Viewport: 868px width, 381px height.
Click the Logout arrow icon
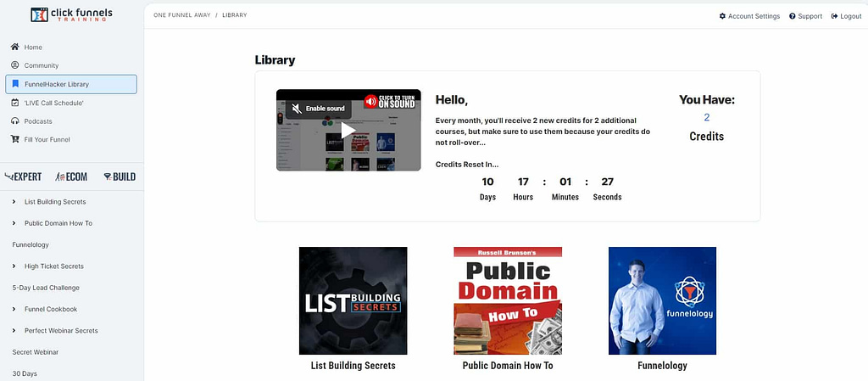pos(835,16)
